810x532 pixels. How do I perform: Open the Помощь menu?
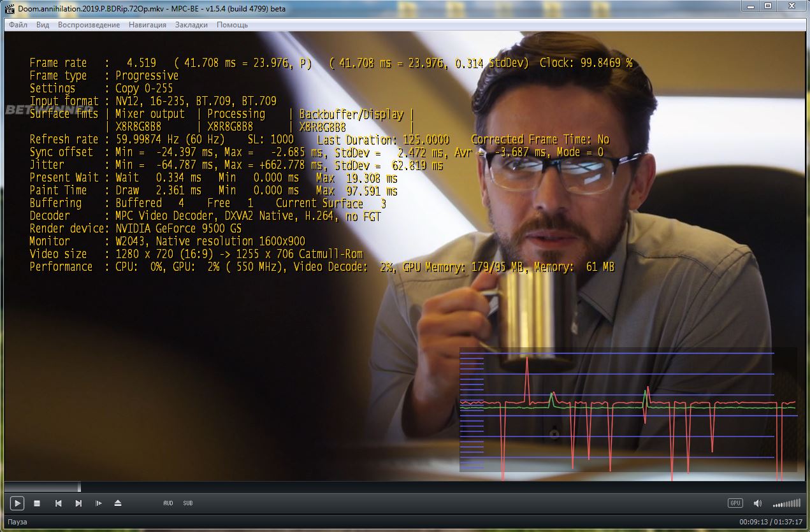click(232, 25)
